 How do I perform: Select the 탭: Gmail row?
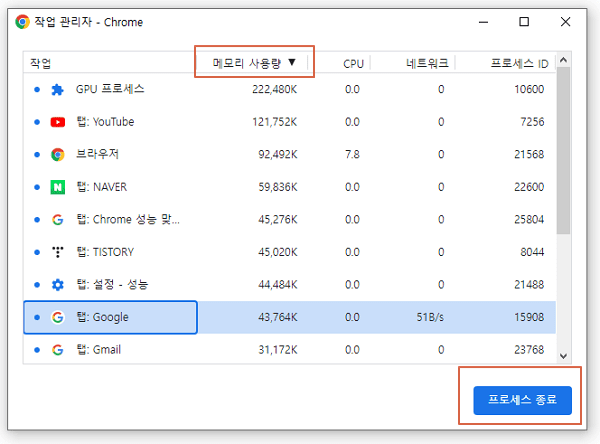pos(290,349)
